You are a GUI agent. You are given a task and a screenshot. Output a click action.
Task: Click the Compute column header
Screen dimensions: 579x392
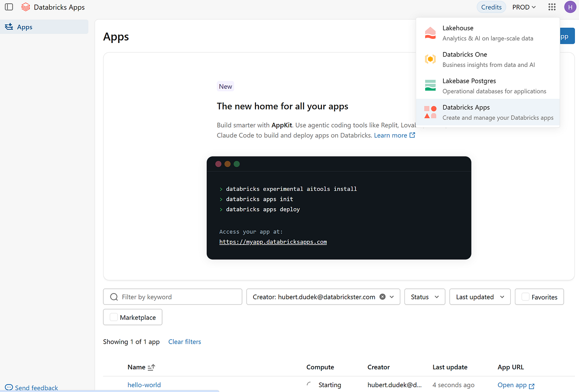(x=320, y=367)
